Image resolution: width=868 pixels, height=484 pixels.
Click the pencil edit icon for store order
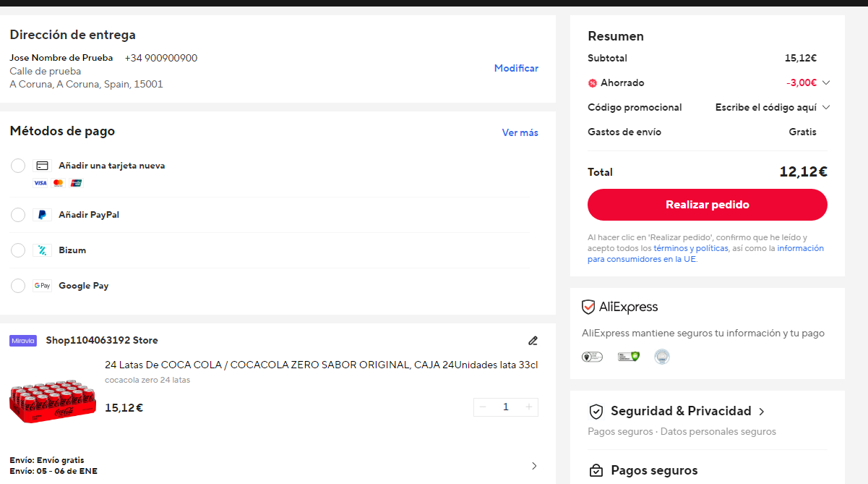(533, 340)
